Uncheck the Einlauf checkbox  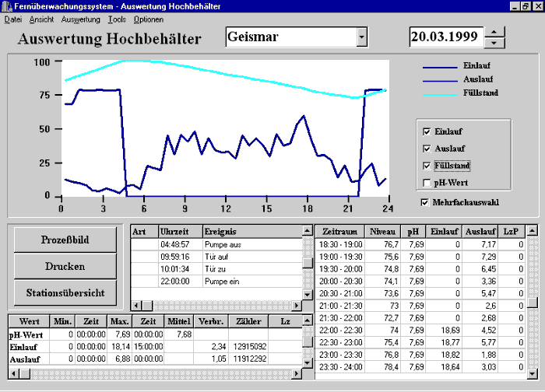click(426, 131)
